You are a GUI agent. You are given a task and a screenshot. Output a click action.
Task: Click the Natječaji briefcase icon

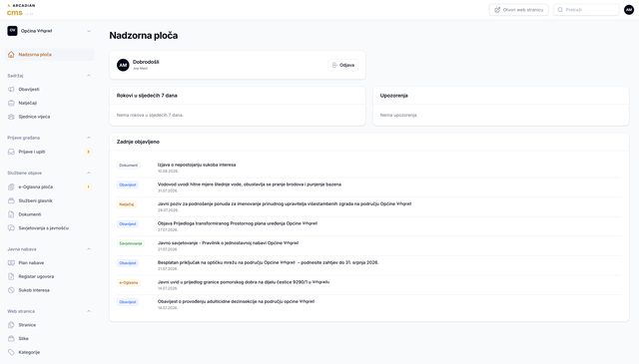(11, 103)
